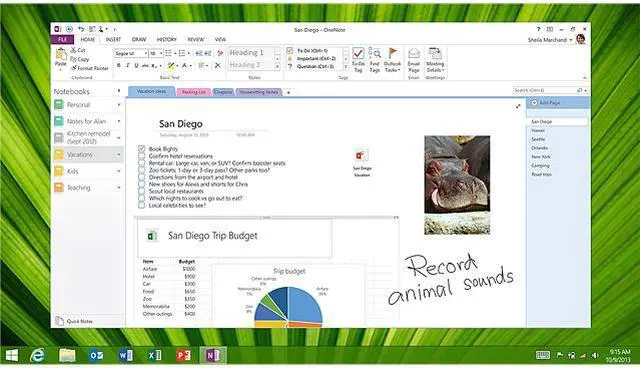Create a new section with plus tab

288,93
